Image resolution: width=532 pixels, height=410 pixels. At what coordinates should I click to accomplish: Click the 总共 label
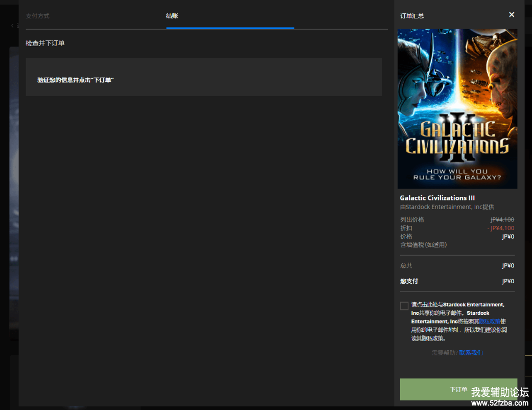(406, 265)
